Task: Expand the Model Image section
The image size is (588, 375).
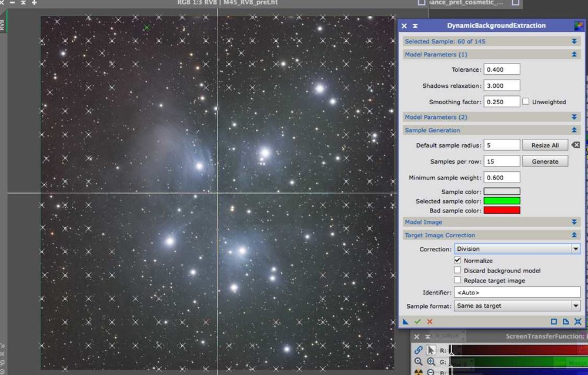Action: (x=574, y=222)
